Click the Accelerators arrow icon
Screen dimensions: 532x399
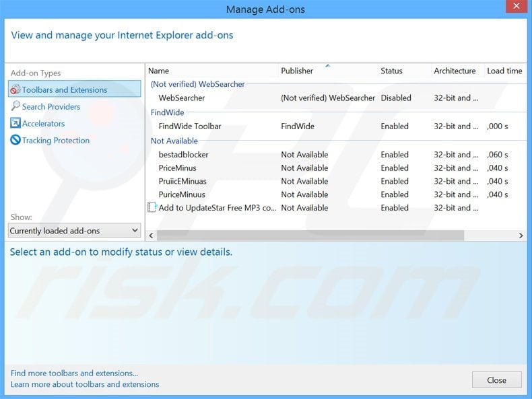point(15,123)
